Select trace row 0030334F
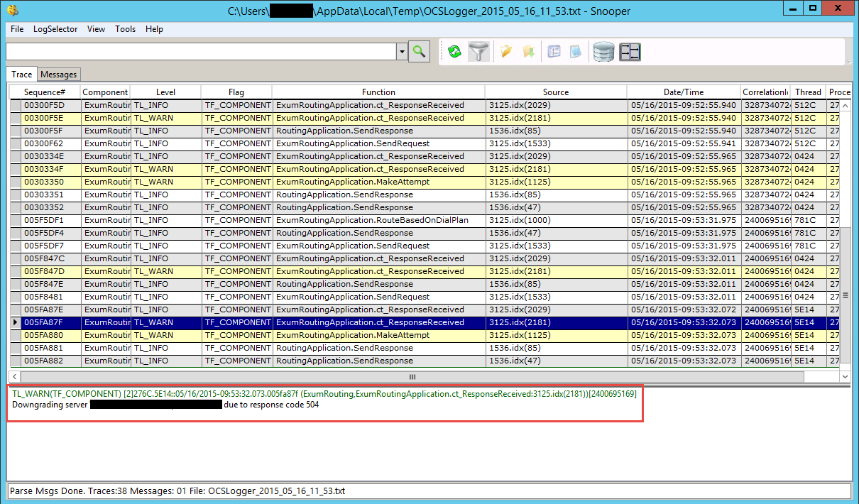This screenshot has width=859, height=504. pyautogui.click(x=424, y=169)
